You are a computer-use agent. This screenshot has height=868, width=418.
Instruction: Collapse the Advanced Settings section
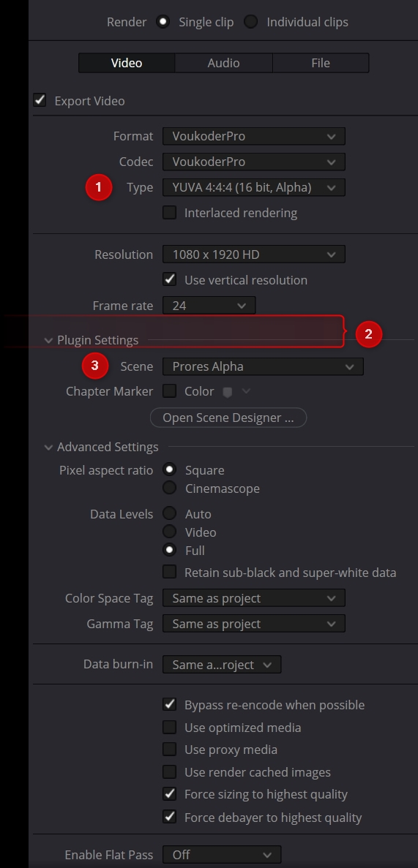(x=49, y=447)
